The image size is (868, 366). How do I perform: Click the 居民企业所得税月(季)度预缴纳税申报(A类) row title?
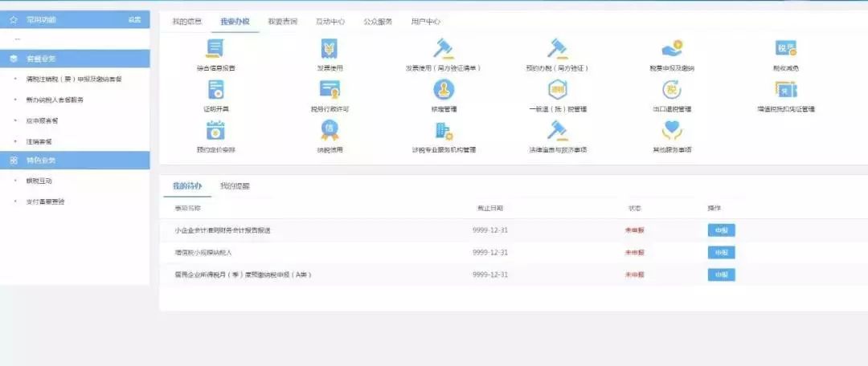[243, 274]
